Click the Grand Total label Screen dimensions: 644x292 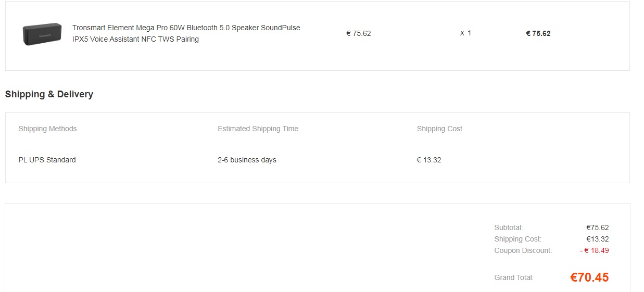tap(513, 277)
